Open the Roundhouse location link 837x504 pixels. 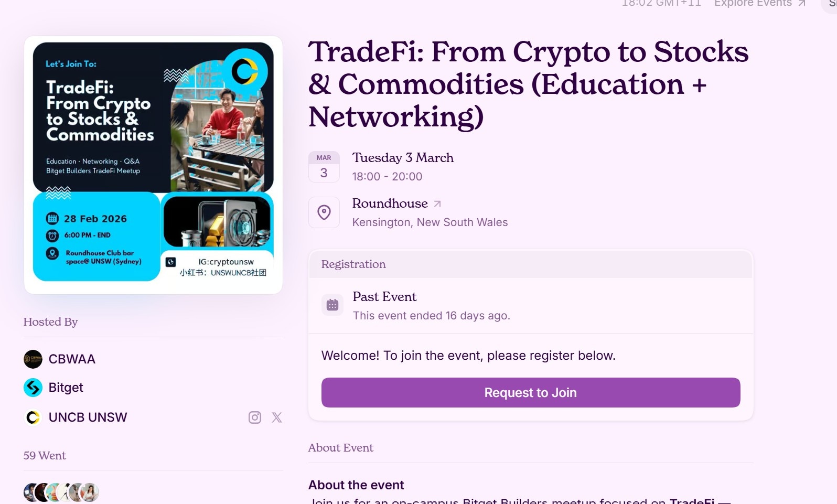tap(390, 203)
